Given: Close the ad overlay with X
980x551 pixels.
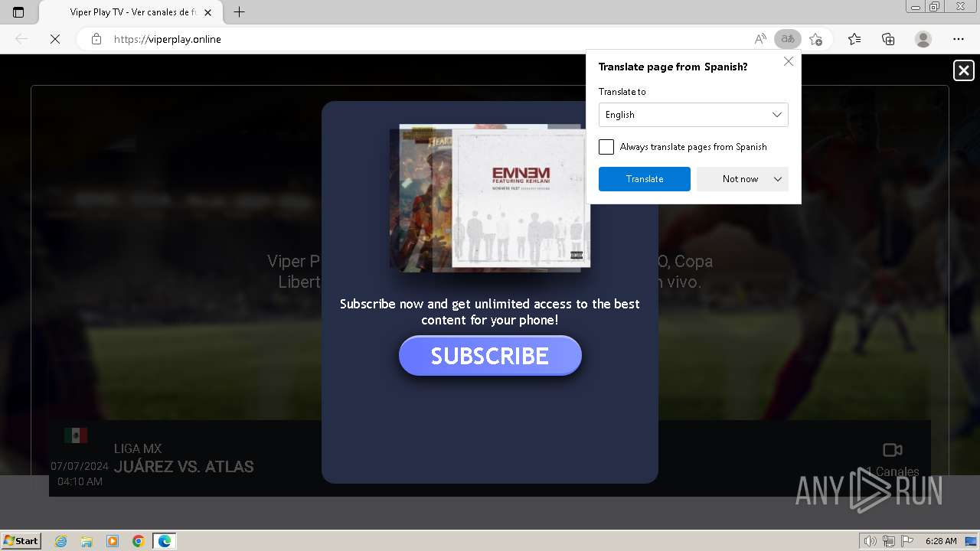Looking at the screenshot, I should (964, 71).
